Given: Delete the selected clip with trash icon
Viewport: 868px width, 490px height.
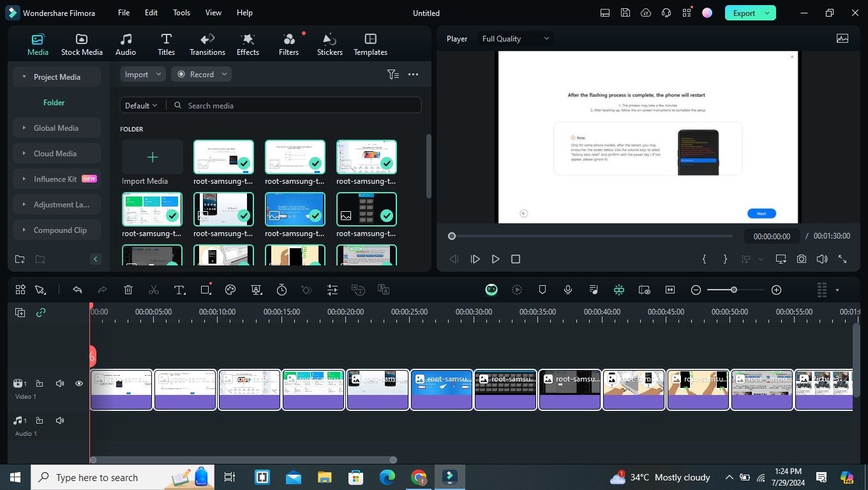Looking at the screenshot, I should pyautogui.click(x=128, y=290).
